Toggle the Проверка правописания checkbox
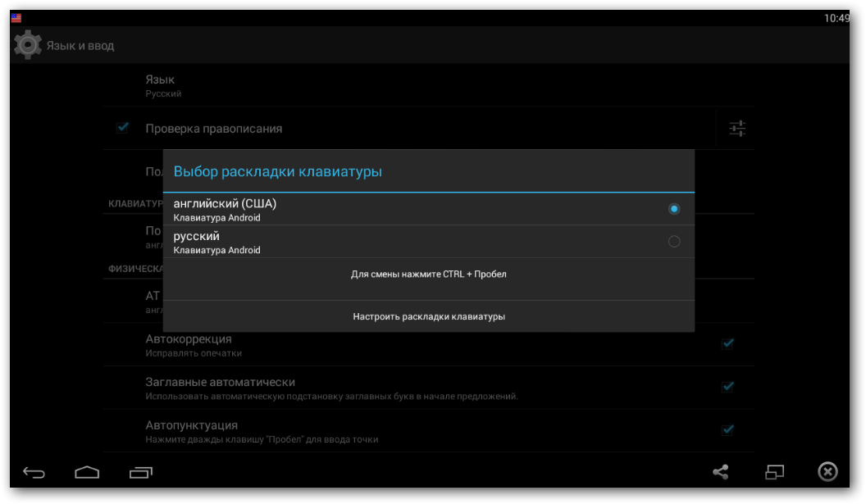 [123, 128]
